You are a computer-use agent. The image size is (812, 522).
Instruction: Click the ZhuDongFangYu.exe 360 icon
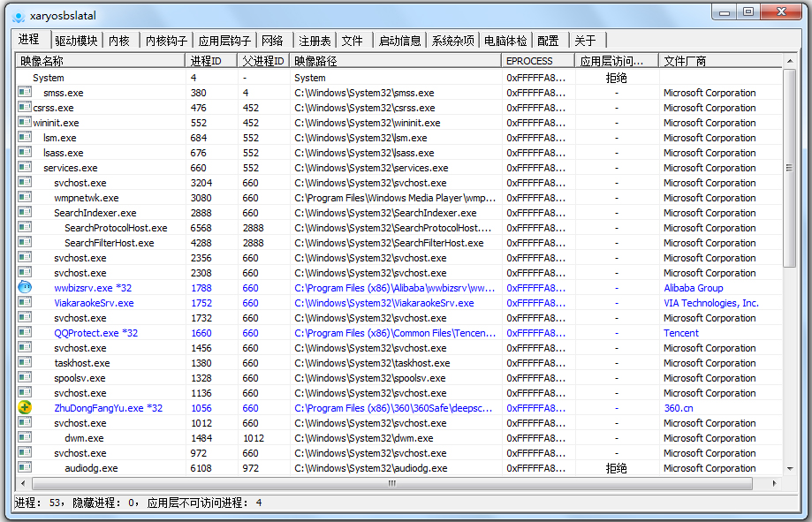tap(25, 408)
